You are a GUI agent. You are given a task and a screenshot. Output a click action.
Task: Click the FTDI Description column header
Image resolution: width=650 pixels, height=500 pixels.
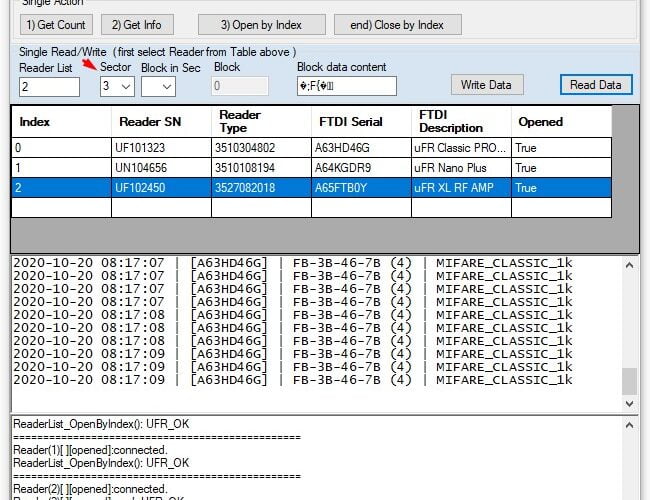tap(461, 122)
